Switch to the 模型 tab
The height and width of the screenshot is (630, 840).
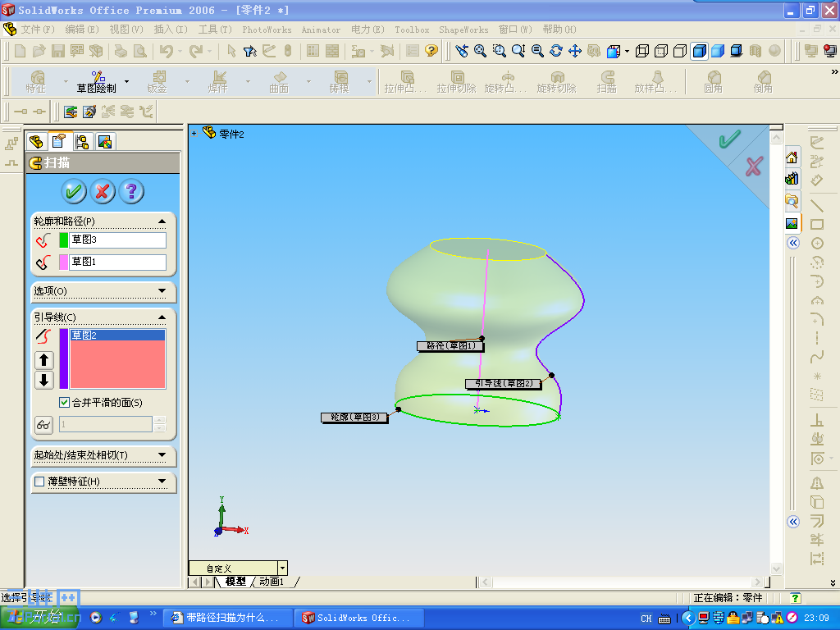[x=235, y=582]
